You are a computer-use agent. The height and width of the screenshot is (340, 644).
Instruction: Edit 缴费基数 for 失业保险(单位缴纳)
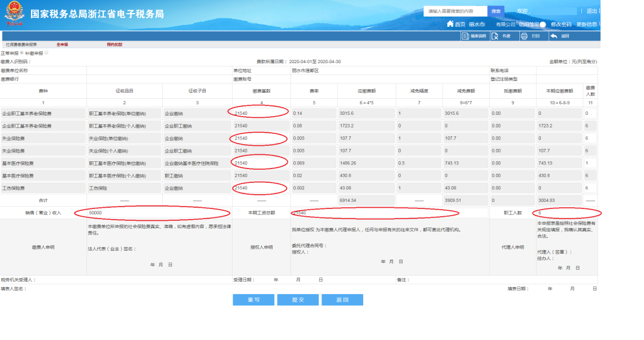click(x=261, y=138)
